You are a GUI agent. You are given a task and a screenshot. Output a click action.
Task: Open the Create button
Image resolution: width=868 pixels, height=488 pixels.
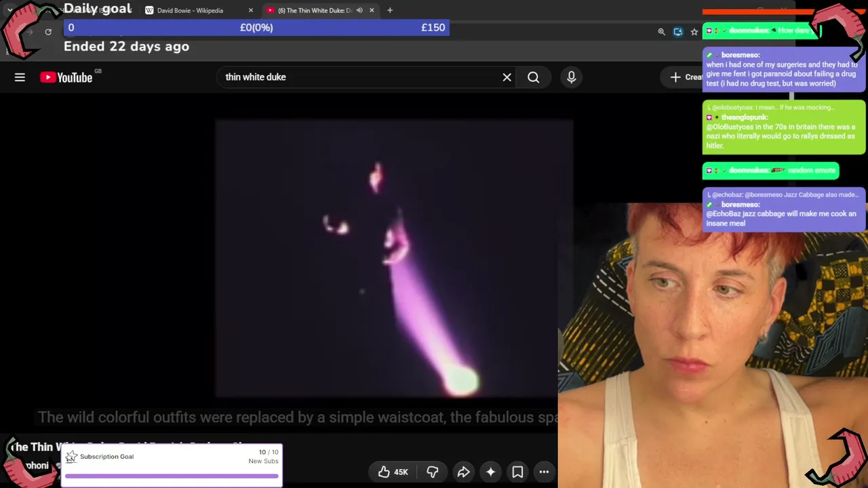(x=686, y=77)
